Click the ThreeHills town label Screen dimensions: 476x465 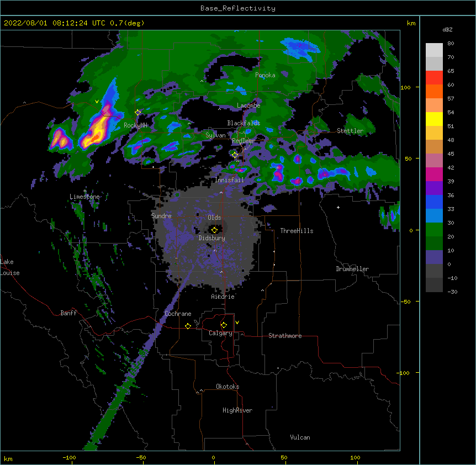point(297,231)
